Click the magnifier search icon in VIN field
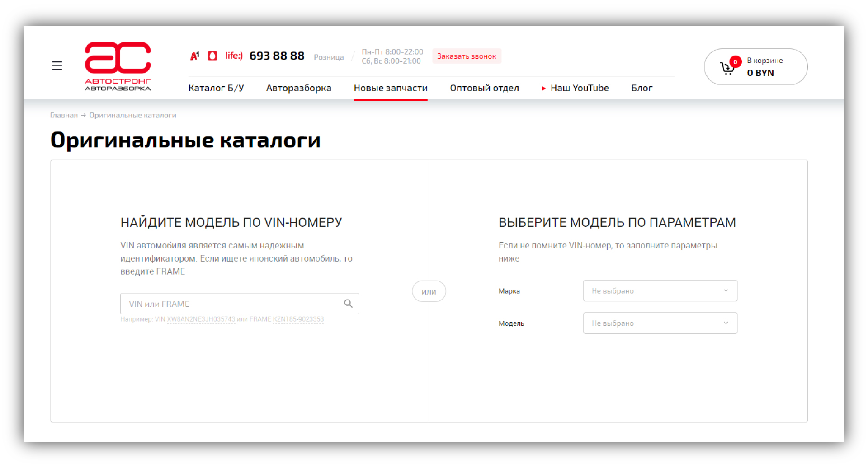This screenshot has height=468, width=868. [x=348, y=304]
